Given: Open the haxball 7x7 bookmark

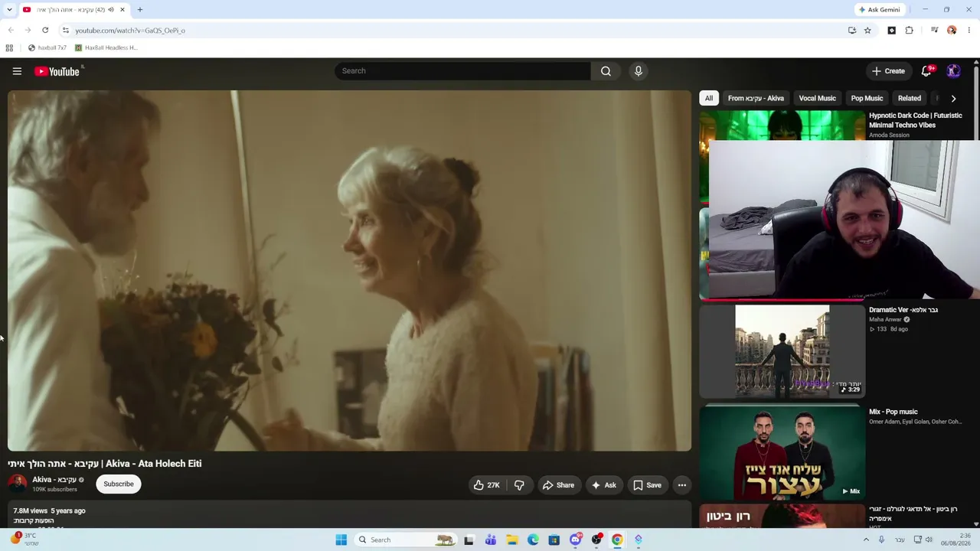Looking at the screenshot, I should coord(47,47).
